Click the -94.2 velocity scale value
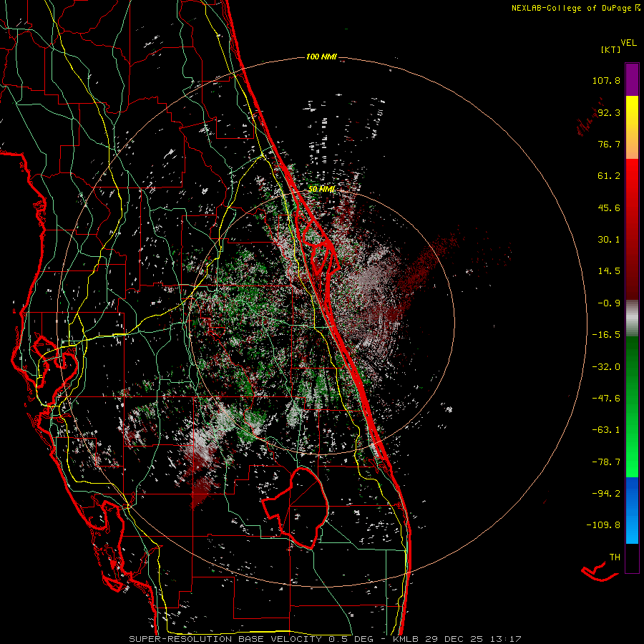Image resolution: width=644 pixels, height=644 pixels. tap(606, 494)
